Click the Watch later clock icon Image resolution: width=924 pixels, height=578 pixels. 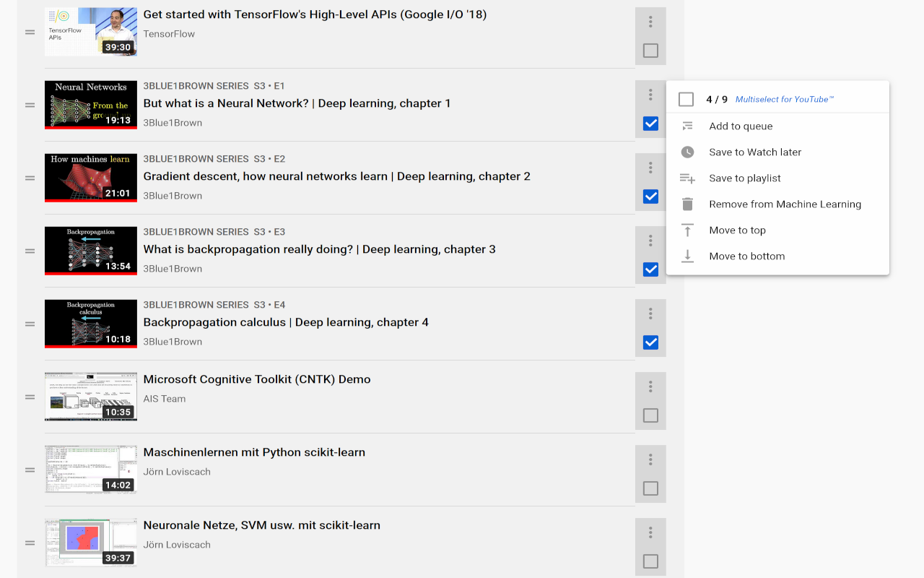687,152
